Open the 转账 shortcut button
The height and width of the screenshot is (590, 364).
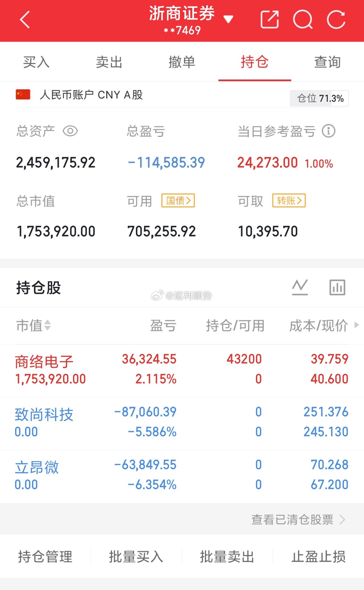point(289,200)
